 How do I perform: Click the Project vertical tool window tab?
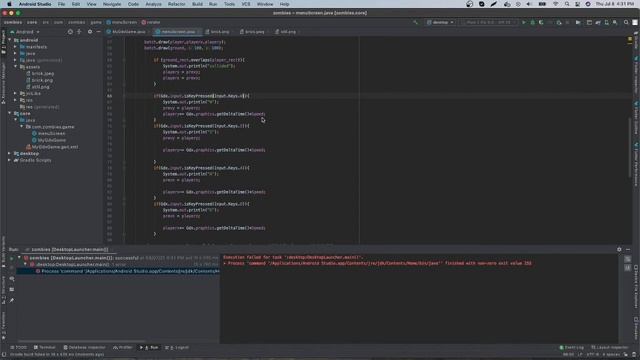pyautogui.click(x=4, y=41)
